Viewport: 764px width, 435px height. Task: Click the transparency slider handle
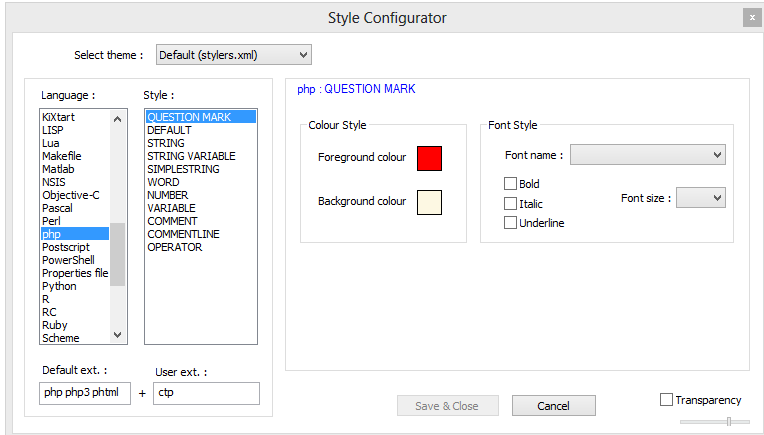click(729, 421)
